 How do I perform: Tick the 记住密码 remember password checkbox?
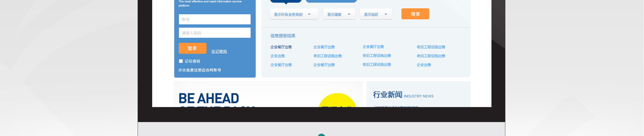click(x=181, y=61)
